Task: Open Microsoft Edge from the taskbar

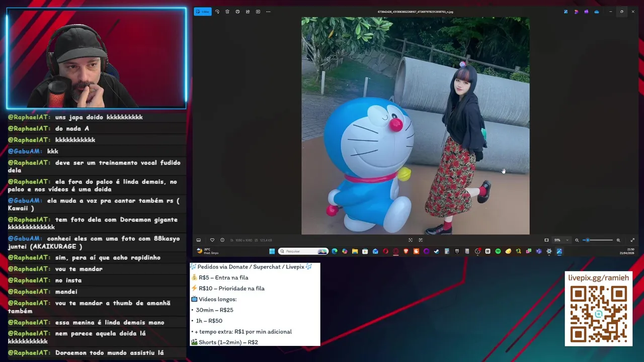Action: (x=335, y=251)
